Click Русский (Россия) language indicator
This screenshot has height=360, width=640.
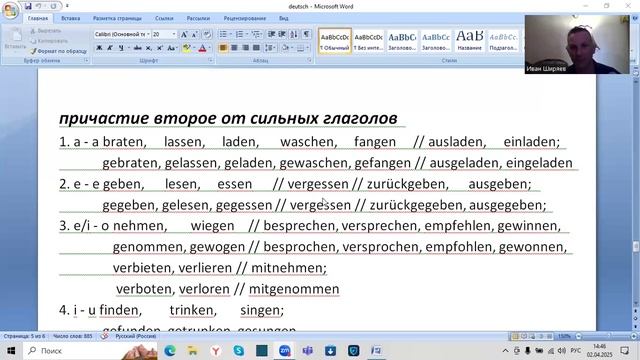click(136, 336)
